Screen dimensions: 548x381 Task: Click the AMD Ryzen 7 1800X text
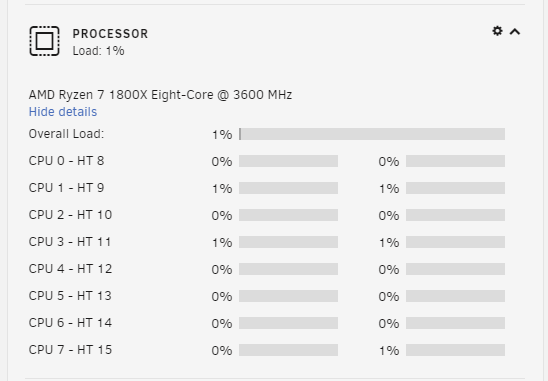tap(88, 95)
